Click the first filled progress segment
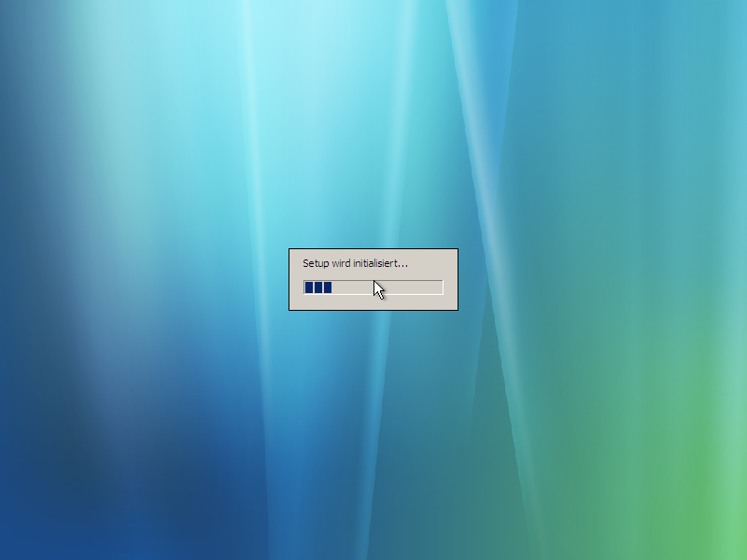The height and width of the screenshot is (560, 747). coord(307,287)
